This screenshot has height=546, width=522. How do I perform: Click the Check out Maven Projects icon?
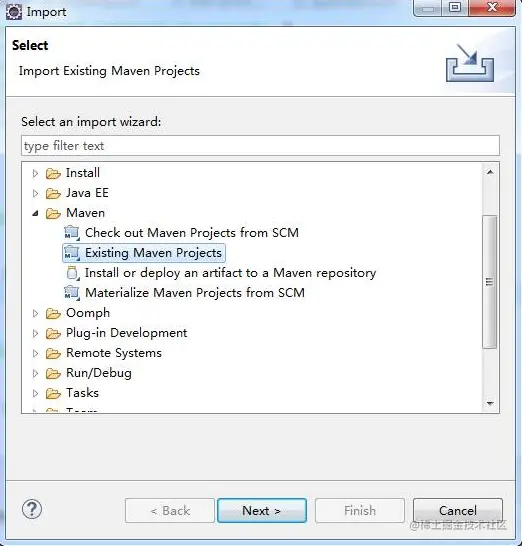tap(72, 233)
